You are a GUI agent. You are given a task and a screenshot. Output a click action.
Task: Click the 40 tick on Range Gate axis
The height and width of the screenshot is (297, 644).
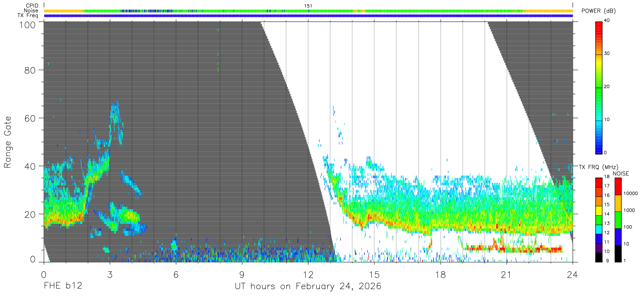pyautogui.click(x=31, y=166)
